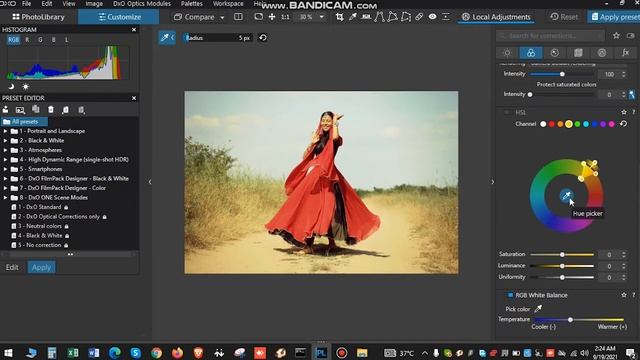Expand the 4 - High Dynamic Range folder
This screenshot has height=360, width=640.
pyautogui.click(x=5, y=160)
